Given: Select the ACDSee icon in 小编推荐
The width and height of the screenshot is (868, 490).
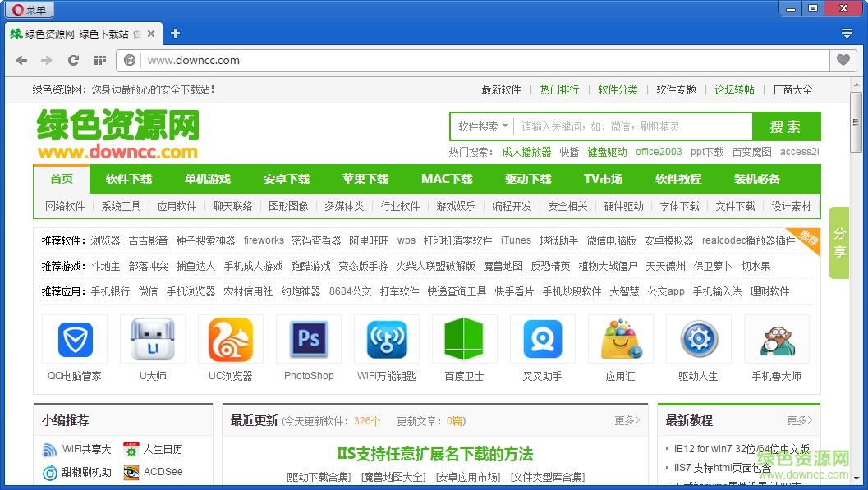Looking at the screenshot, I should (x=131, y=472).
